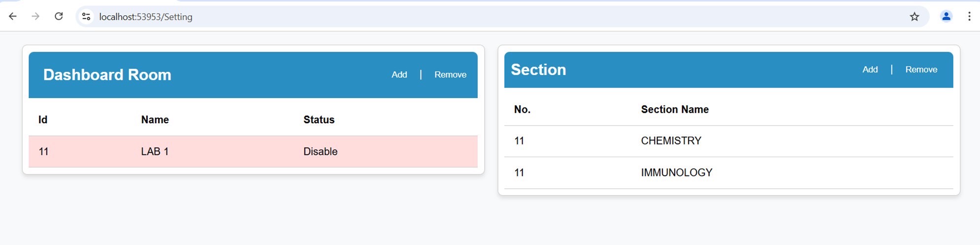Reload the Setting page

[59, 16]
